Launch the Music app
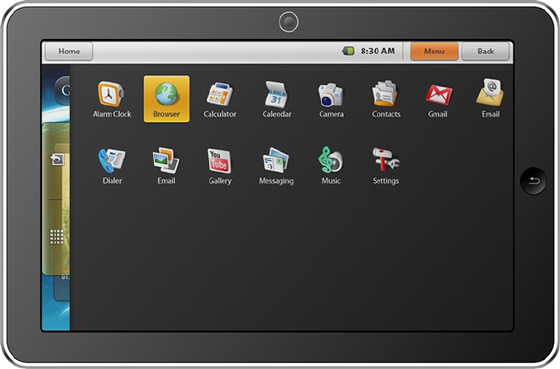560x369 pixels. coord(331,165)
